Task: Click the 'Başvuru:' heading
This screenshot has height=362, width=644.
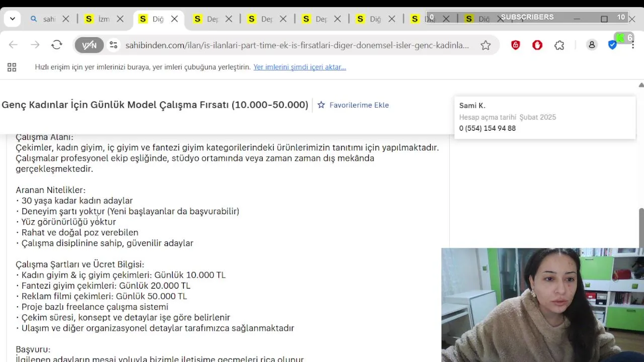Action: (33, 349)
